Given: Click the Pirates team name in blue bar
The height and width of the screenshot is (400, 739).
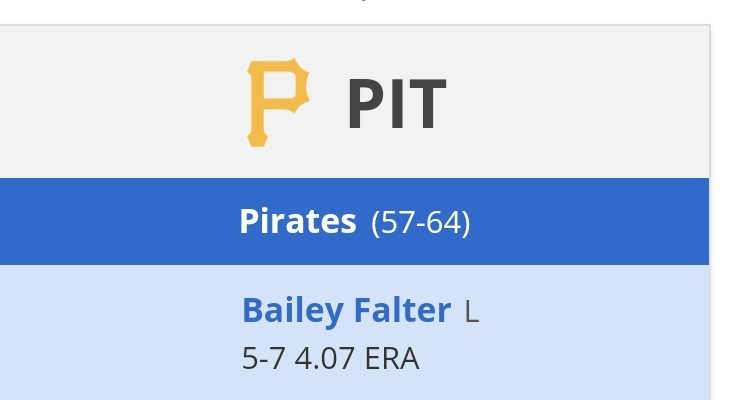Looking at the screenshot, I should (x=298, y=221).
